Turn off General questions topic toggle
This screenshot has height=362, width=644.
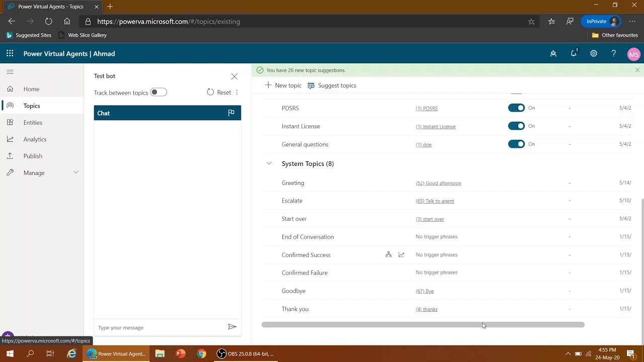(x=516, y=144)
